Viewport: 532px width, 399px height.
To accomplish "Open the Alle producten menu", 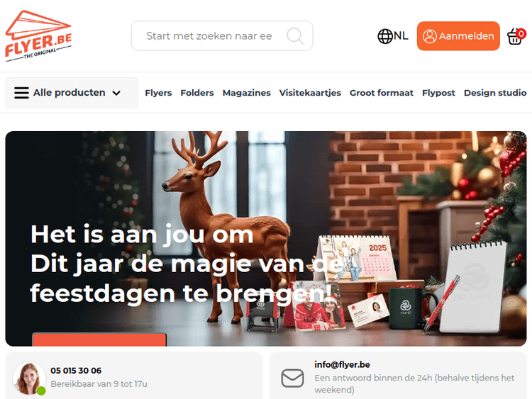I will [x=72, y=93].
